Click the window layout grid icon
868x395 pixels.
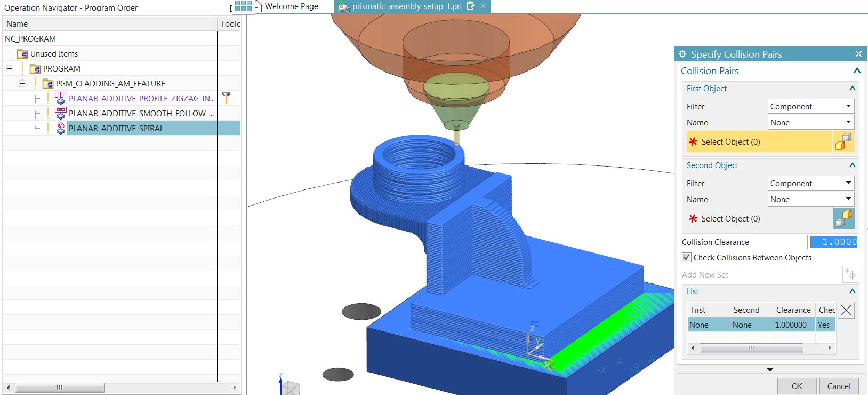pyautogui.click(x=243, y=6)
